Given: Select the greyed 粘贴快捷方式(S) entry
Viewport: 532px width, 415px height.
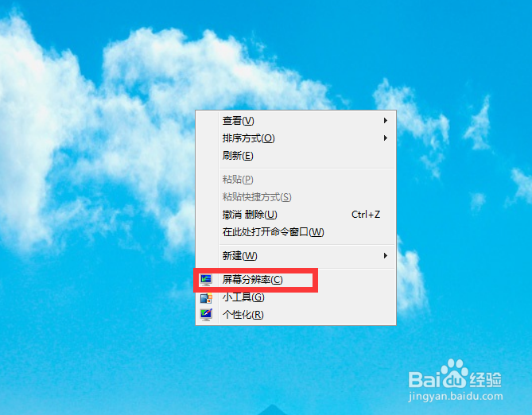Looking at the screenshot, I should (296, 197).
